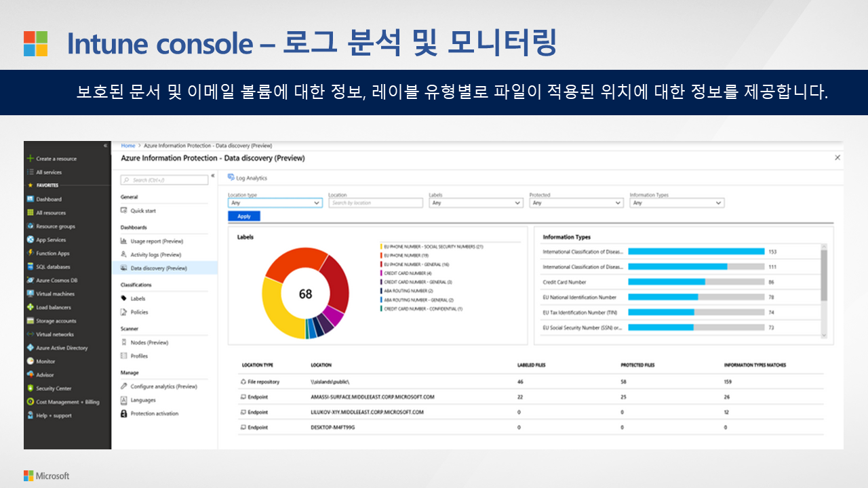Open the Labels filter dropdown

click(x=475, y=203)
